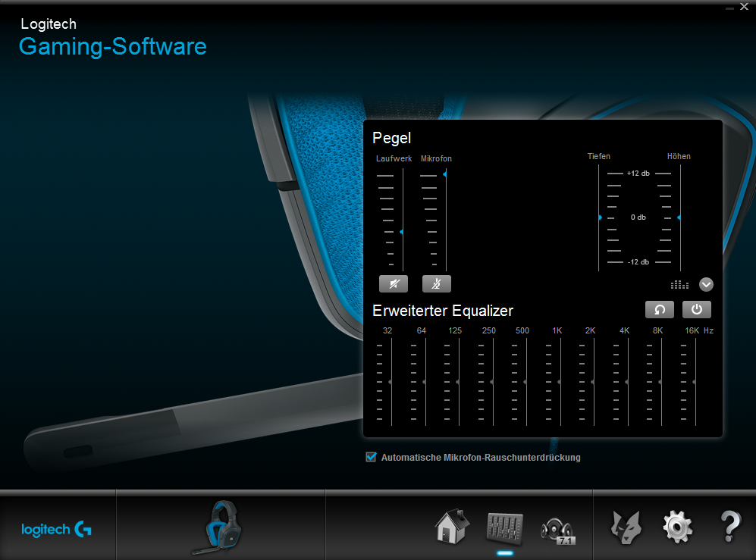Minimize the Logitech Gaming Software window

[730, 8]
